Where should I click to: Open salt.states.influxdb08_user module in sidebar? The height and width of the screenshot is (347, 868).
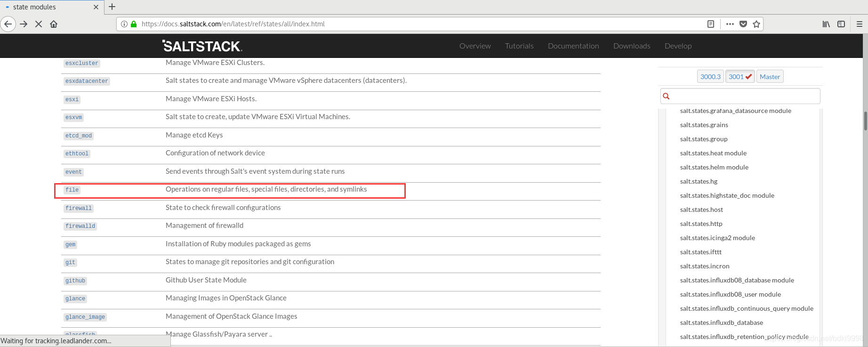[730, 294]
